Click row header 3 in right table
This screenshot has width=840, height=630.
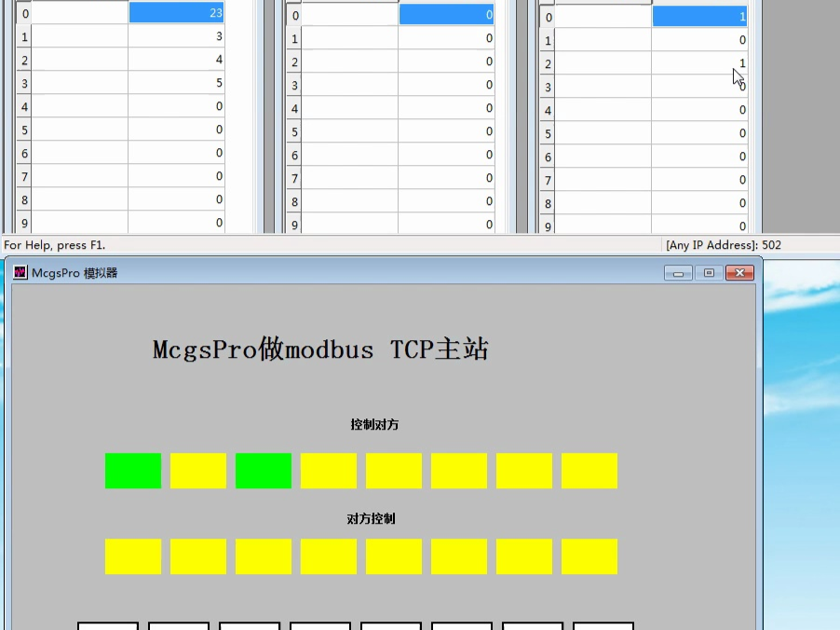548,87
